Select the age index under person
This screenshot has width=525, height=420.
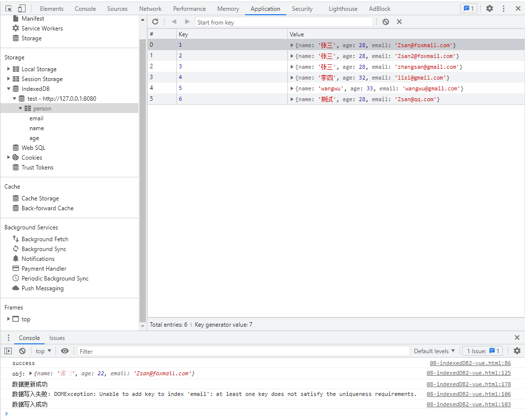point(34,138)
